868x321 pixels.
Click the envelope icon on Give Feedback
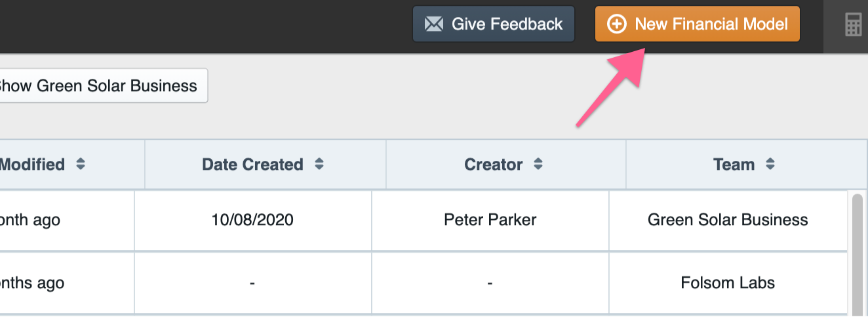[434, 24]
